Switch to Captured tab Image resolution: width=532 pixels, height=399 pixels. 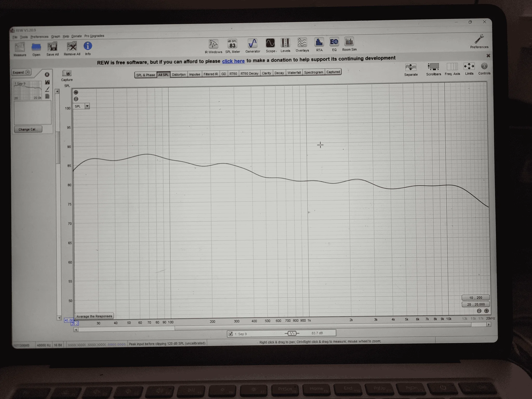point(333,72)
